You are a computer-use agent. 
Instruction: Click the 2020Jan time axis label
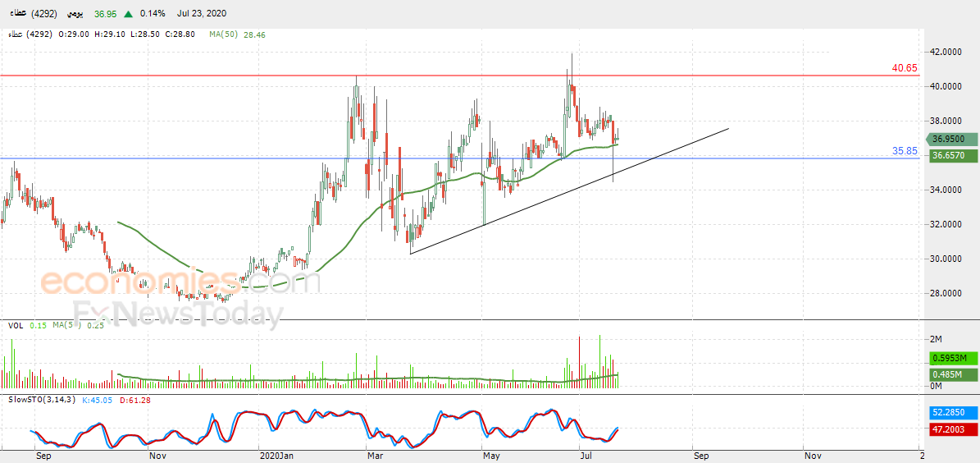tap(275, 456)
